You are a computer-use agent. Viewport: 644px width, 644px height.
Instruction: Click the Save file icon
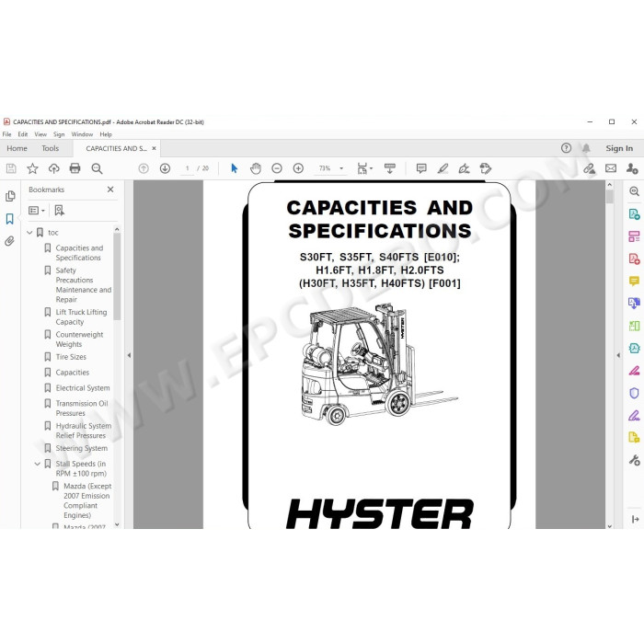pos(11,168)
